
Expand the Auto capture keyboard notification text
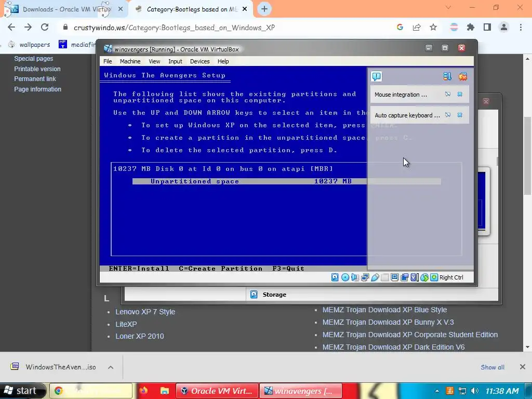[x=407, y=115]
